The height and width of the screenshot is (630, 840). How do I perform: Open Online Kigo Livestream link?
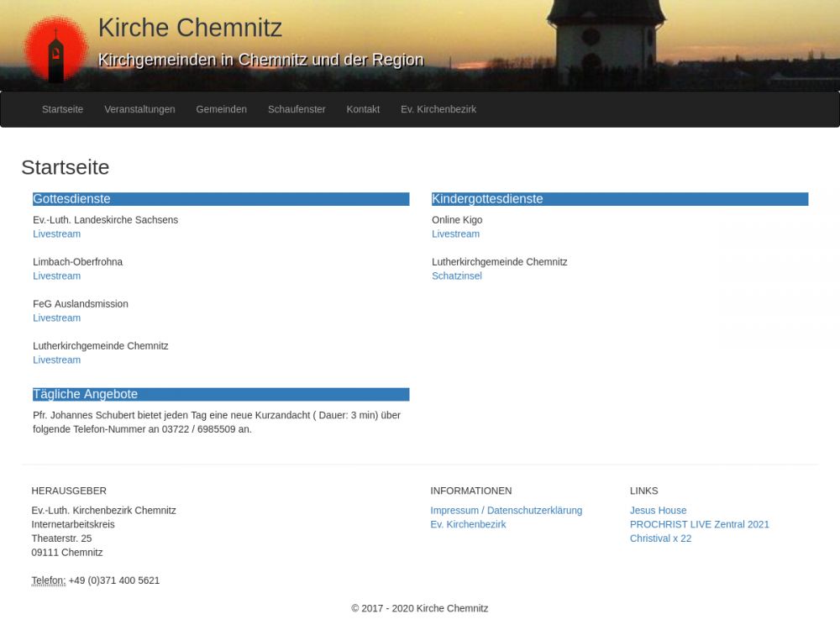455,234
